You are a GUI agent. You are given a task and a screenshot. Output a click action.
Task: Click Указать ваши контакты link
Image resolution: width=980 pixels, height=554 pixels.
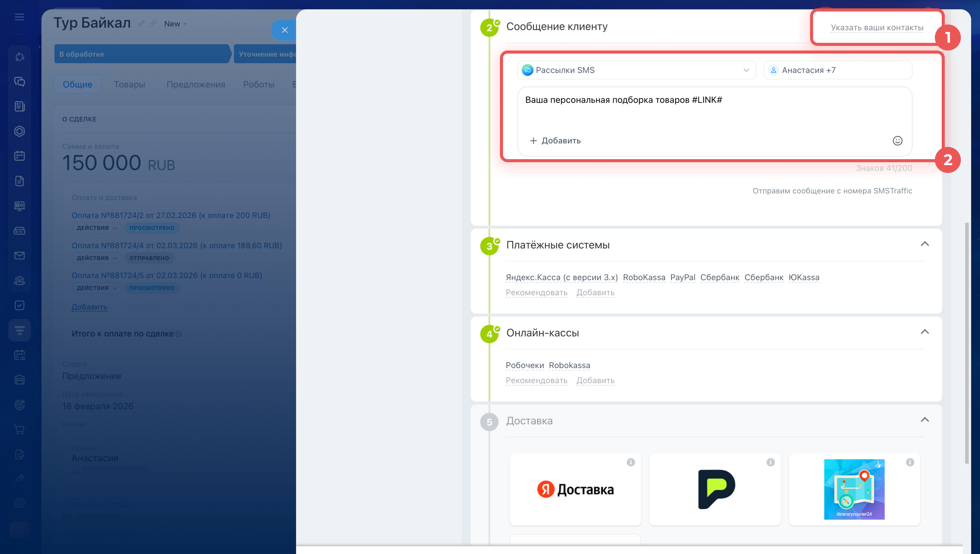877,28
